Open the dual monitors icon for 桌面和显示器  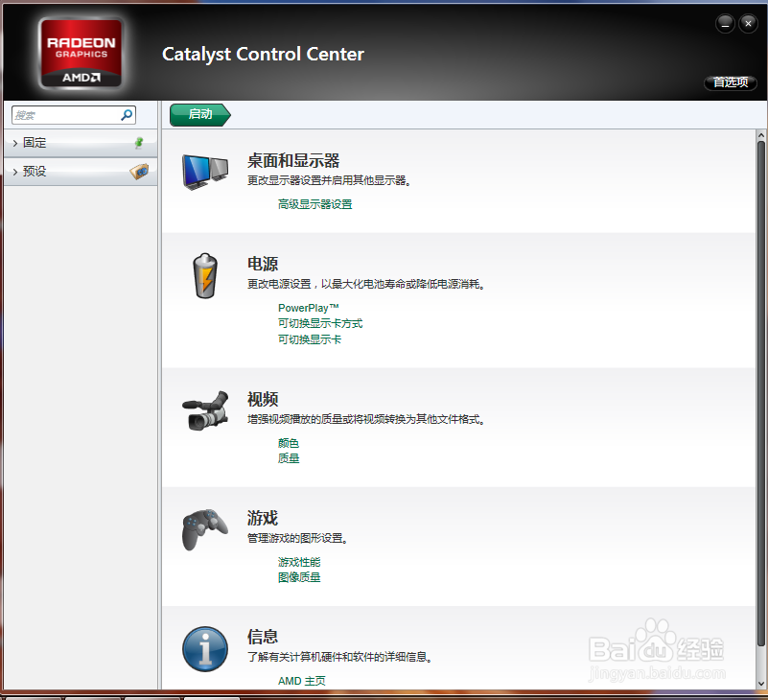[x=205, y=172]
